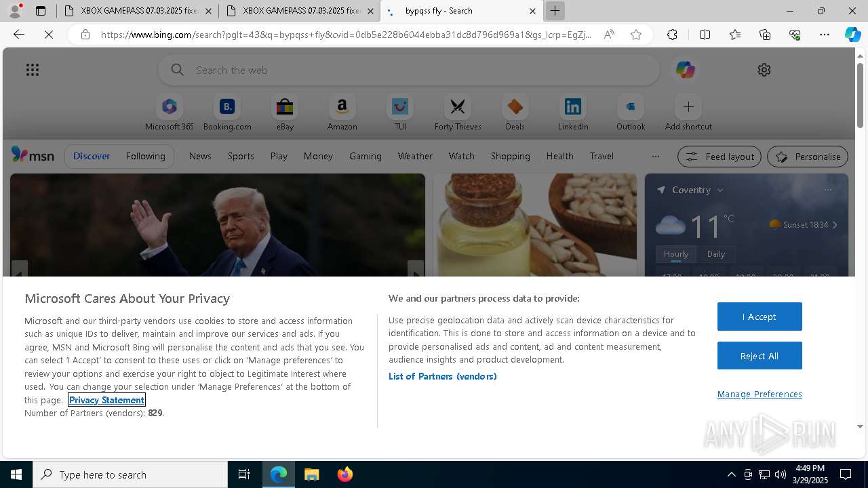Open the volume control tray icon
868x488 pixels.
781,474
